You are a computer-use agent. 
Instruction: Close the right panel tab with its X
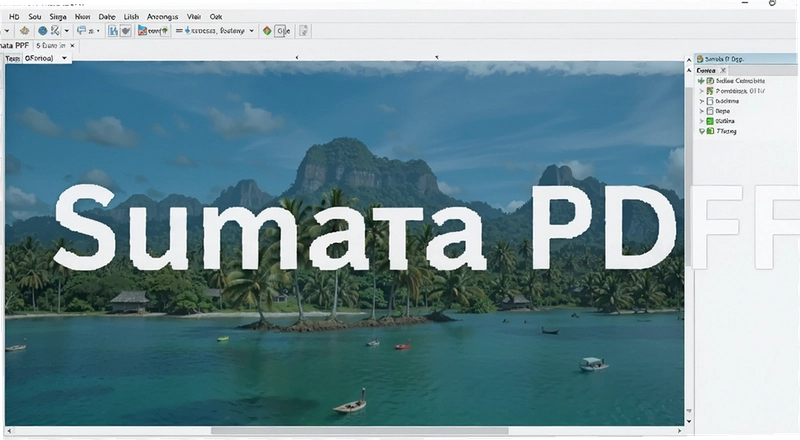tap(723, 70)
